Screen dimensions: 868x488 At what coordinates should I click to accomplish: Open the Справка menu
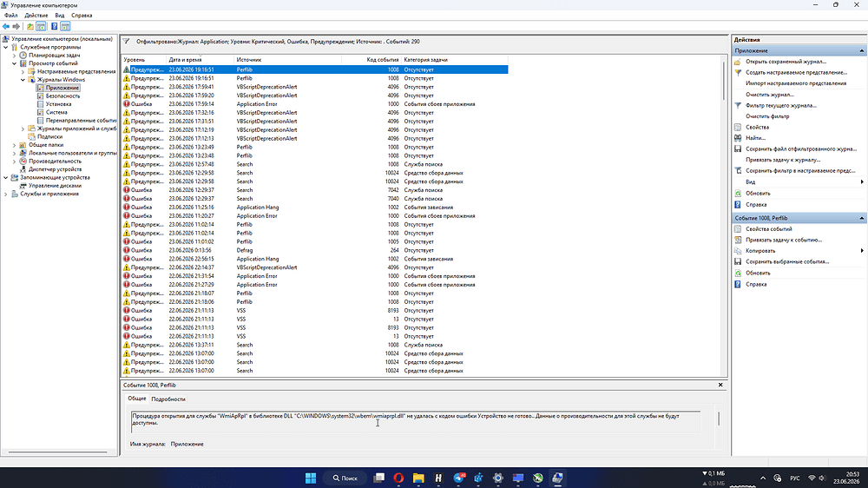pyautogui.click(x=82, y=16)
